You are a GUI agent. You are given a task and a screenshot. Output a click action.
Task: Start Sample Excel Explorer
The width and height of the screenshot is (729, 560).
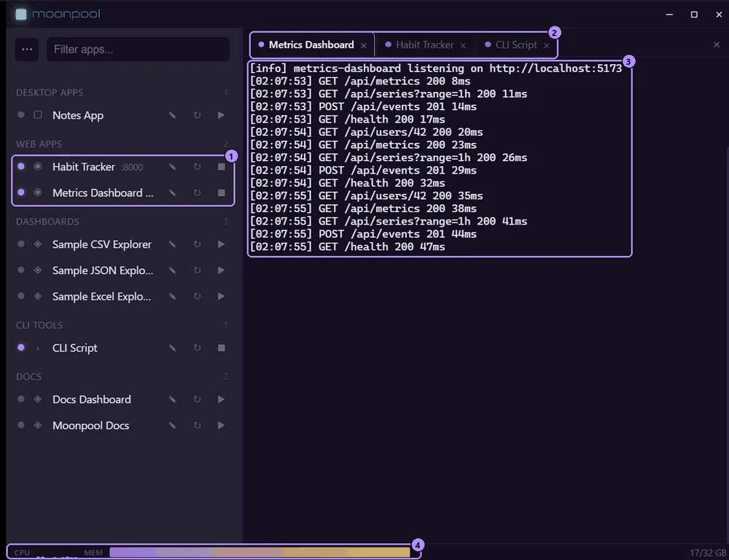click(222, 297)
